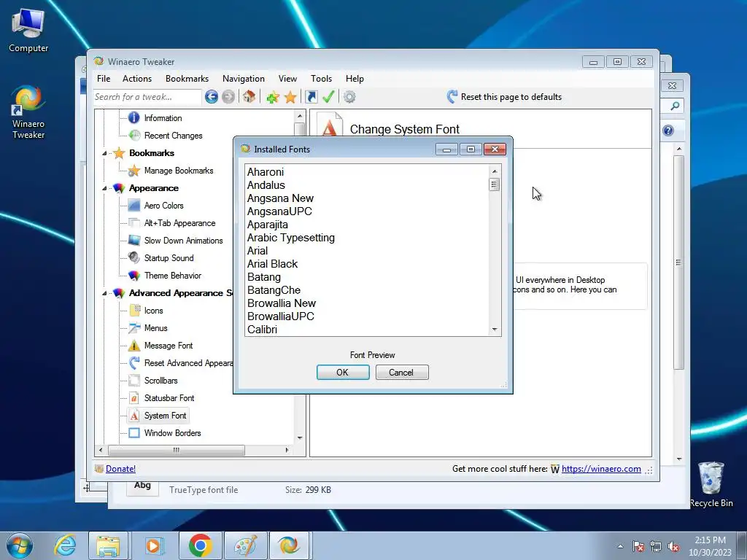Open the Tools menu
The width and height of the screenshot is (747, 560).
322,79
